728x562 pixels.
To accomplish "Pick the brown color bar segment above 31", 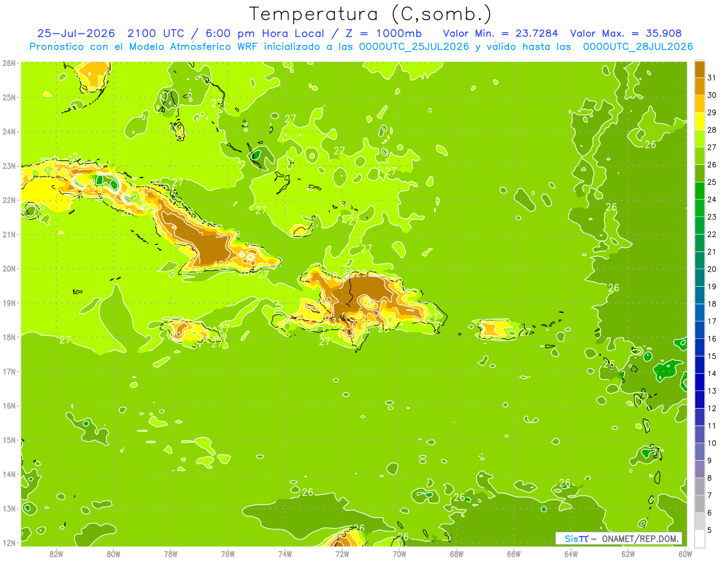I will 699,69.
